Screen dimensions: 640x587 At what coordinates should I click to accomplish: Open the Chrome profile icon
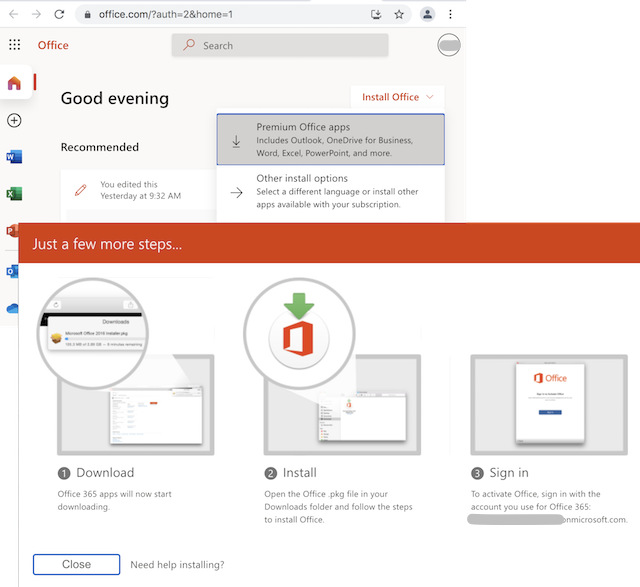click(427, 15)
